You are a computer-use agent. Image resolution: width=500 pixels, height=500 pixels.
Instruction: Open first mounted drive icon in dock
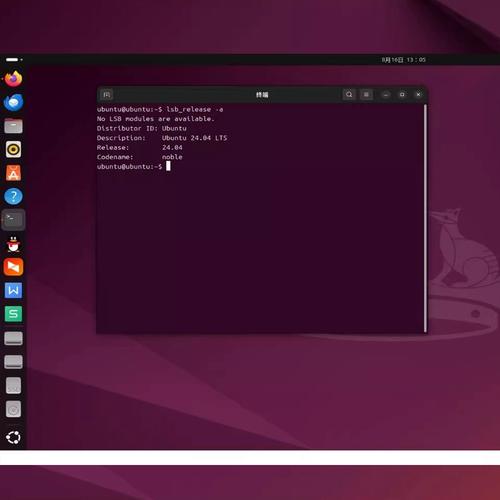pos(13,338)
